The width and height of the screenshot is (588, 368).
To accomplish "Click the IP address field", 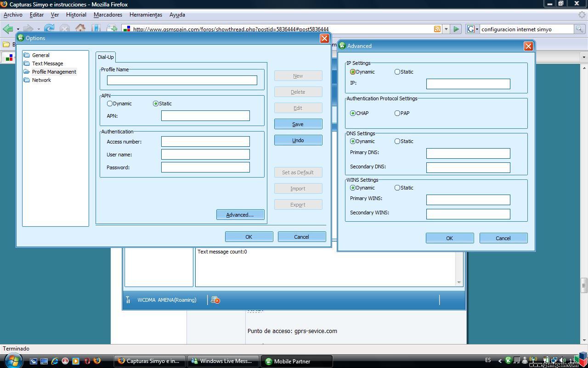I will (468, 84).
